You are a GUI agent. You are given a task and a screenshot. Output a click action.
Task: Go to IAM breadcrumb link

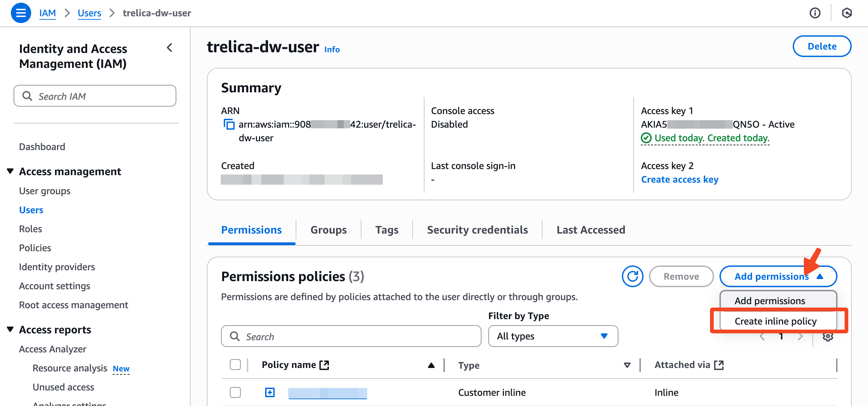click(47, 13)
